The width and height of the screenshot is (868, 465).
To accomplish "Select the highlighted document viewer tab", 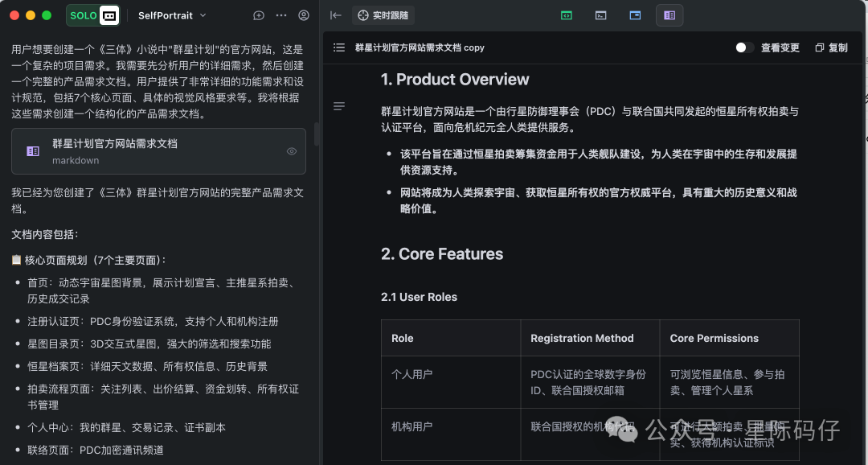I will tap(669, 15).
